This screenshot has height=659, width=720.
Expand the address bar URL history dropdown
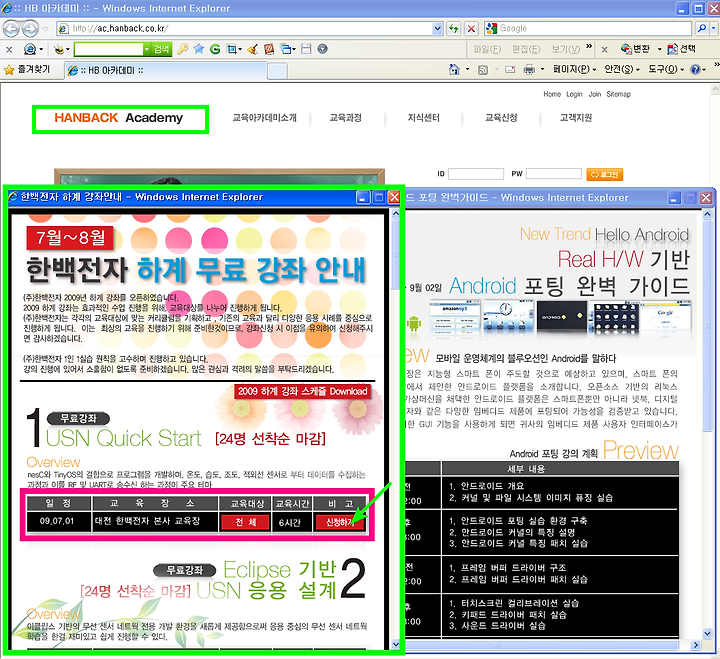[438, 28]
